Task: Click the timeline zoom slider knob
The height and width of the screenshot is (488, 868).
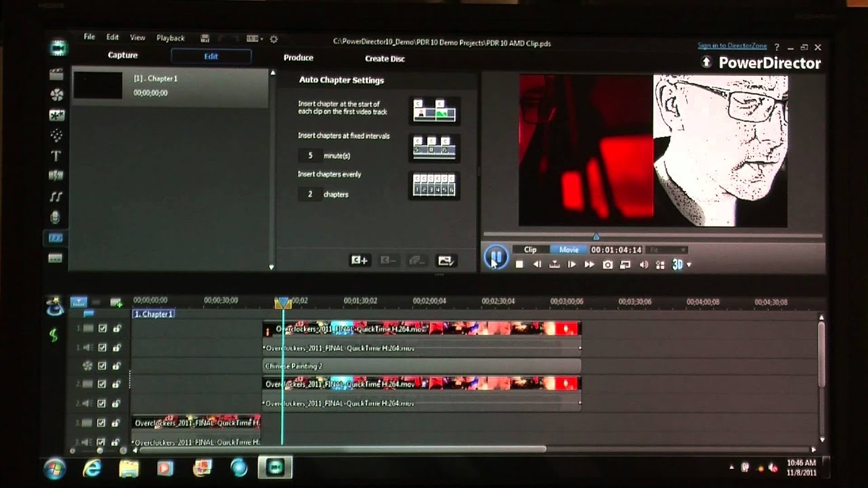Action: (100, 450)
